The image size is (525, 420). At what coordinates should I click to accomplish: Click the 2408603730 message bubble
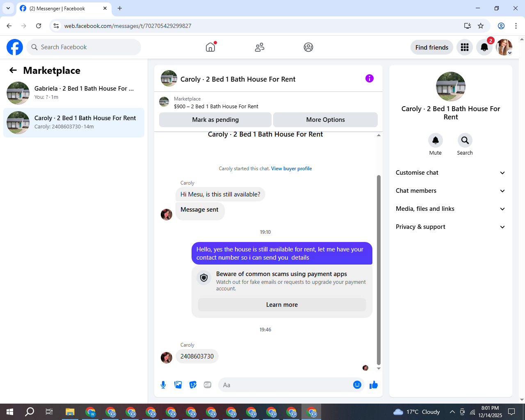[197, 356]
